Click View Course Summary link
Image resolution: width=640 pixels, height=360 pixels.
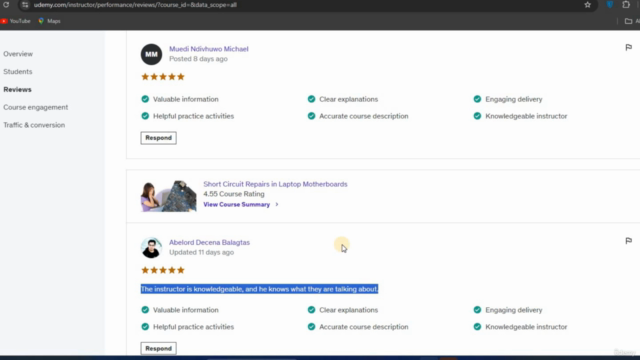(237, 204)
